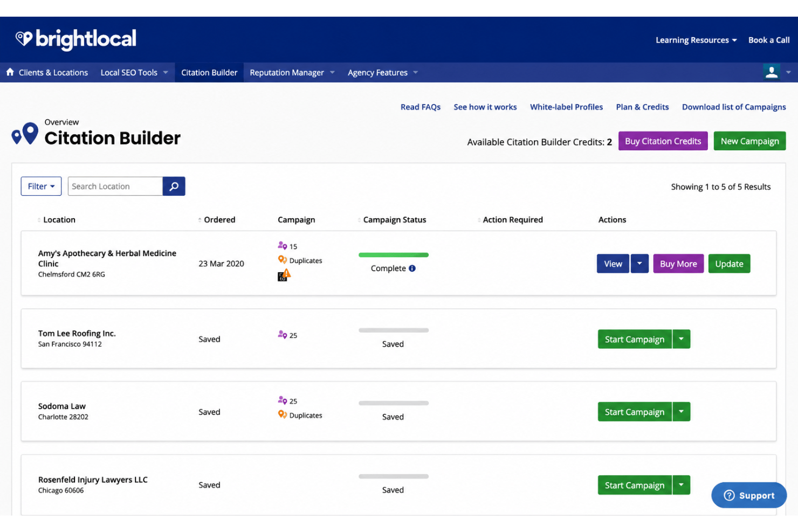The height and width of the screenshot is (532, 798).
Task: Click Sodoma Law location name
Action: pos(61,406)
